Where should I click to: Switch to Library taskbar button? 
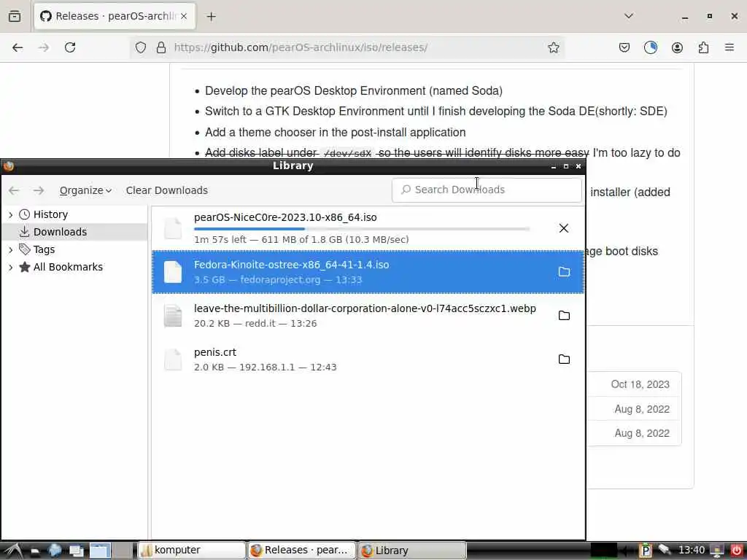click(411, 551)
